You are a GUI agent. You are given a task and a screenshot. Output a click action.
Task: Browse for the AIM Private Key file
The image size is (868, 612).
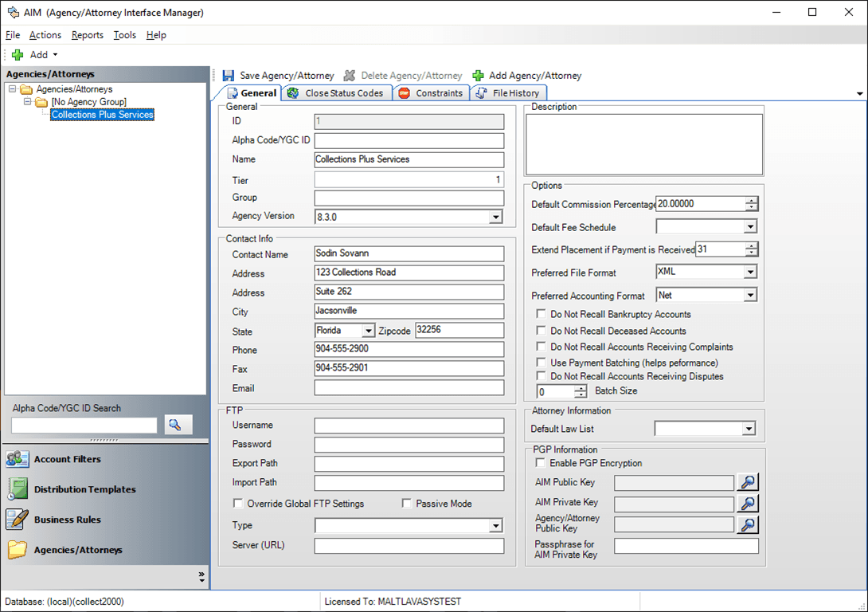pyautogui.click(x=748, y=503)
